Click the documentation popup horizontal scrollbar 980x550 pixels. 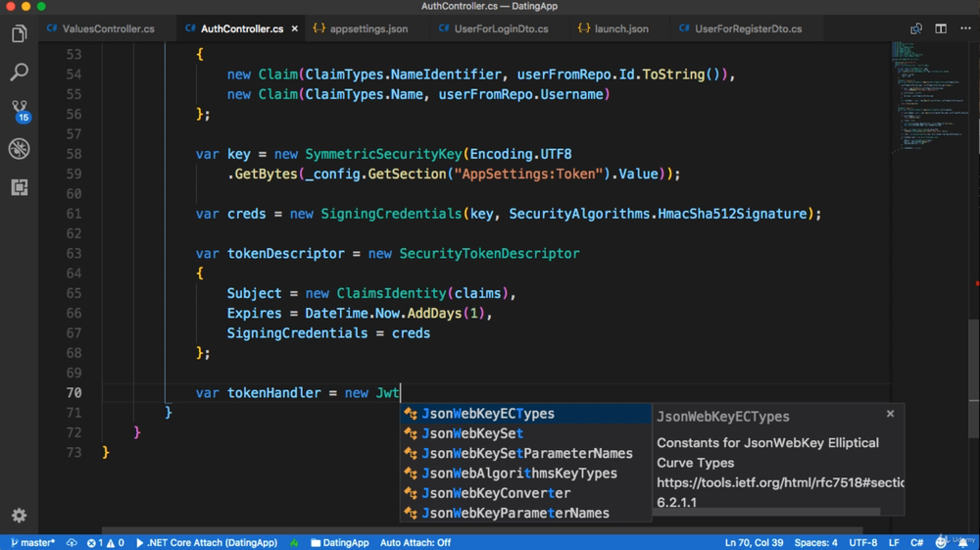pos(767,512)
